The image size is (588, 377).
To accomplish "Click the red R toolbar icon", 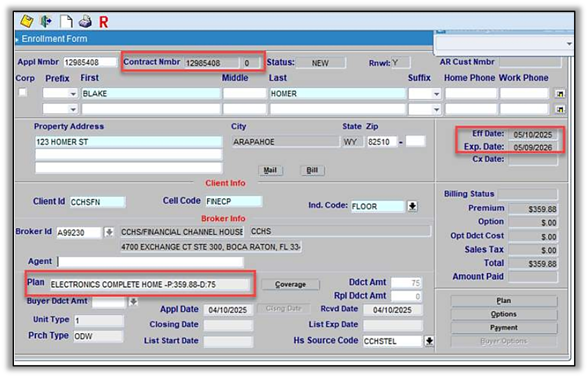I will coord(104,22).
